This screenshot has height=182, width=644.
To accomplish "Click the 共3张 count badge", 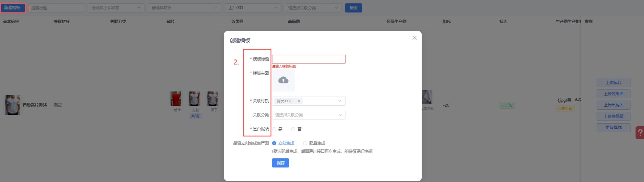I will pos(196,116).
